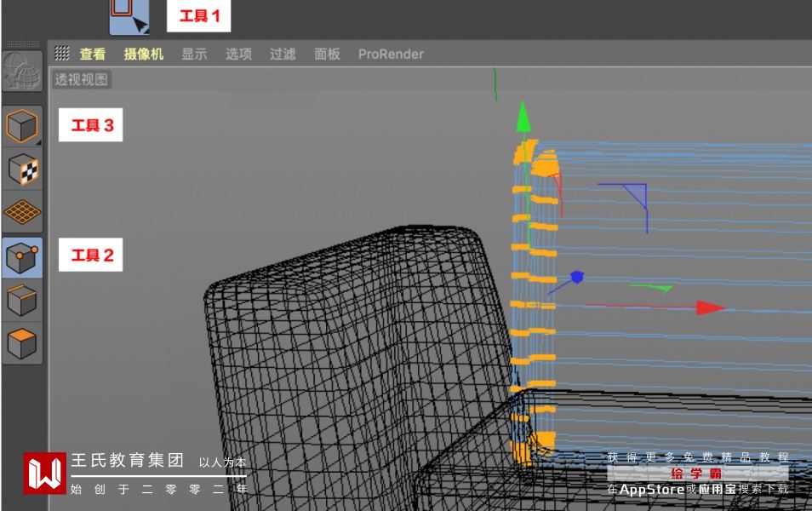Activate Model mode cube icon
The height and width of the screenshot is (511, 812).
click(22, 126)
